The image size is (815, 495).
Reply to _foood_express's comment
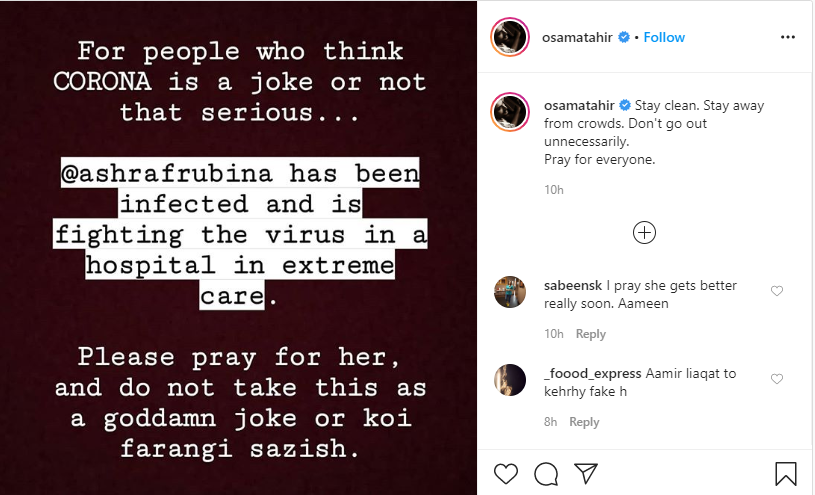[x=584, y=422]
